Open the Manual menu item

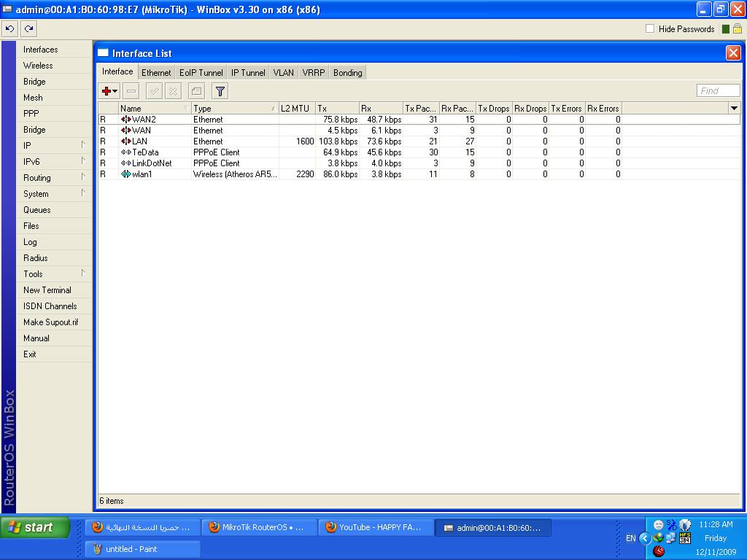click(54, 338)
